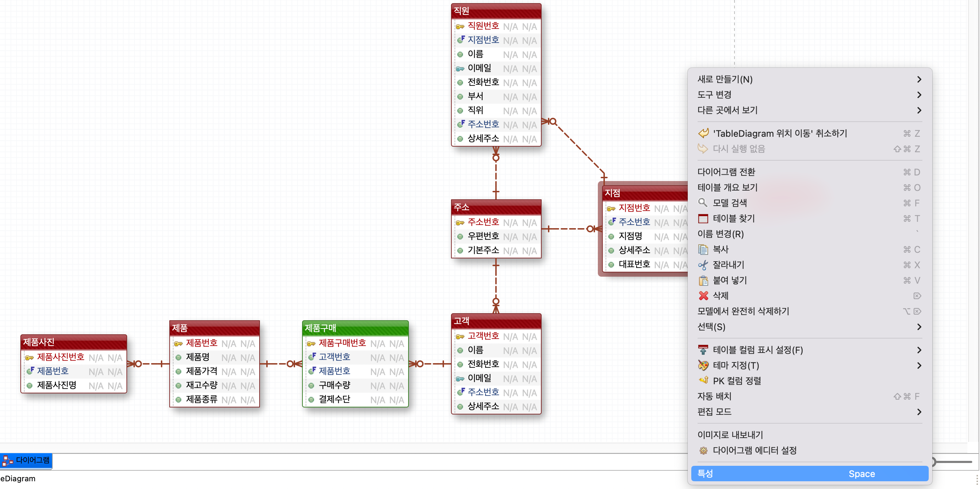980x489 pixels.
Task: Click the gear icon beside 다이어그램 에디터 설정
Action: click(703, 451)
